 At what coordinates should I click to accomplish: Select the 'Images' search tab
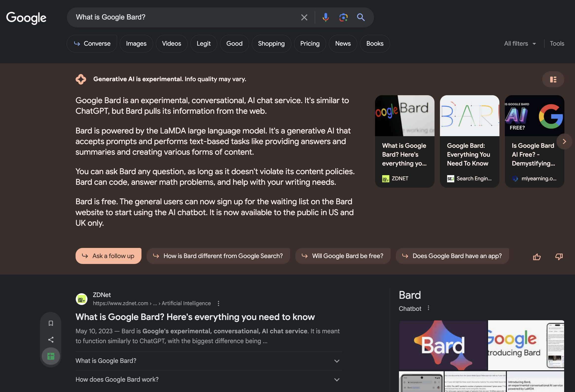tap(136, 43)
